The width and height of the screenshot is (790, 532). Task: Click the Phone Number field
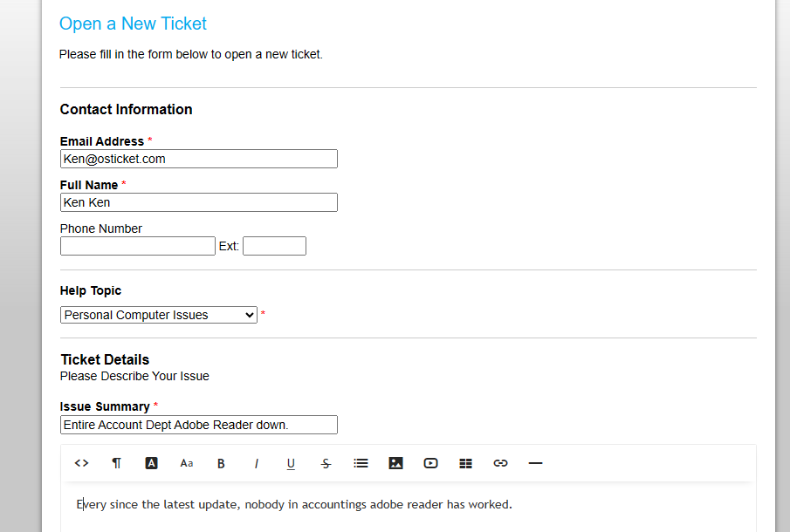137,245
